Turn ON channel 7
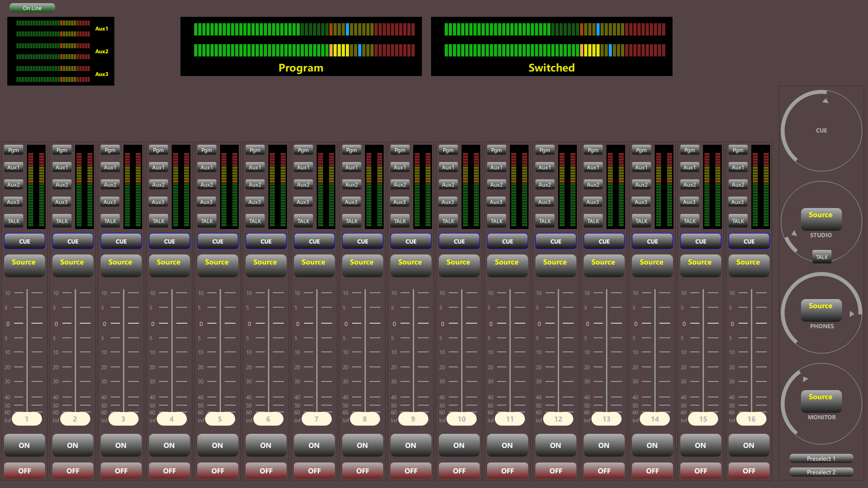The height and width of the screenshot is (488, 868). click(314, 445)
